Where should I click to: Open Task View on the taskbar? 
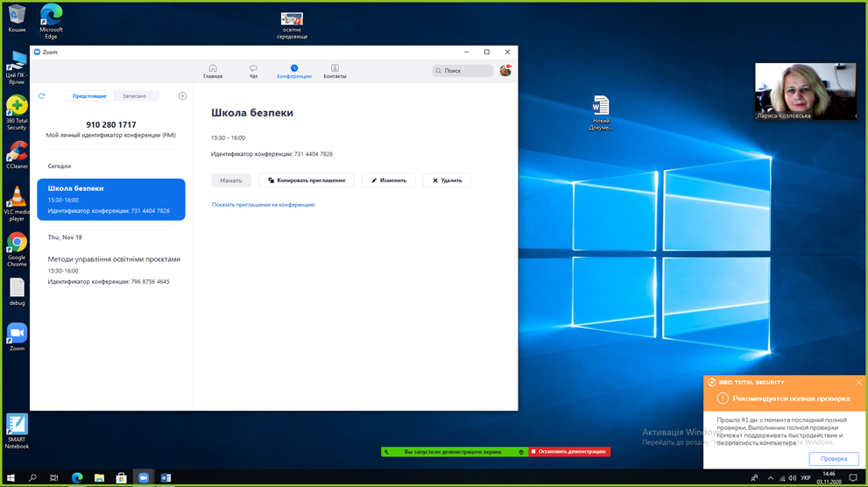point(54,477)
